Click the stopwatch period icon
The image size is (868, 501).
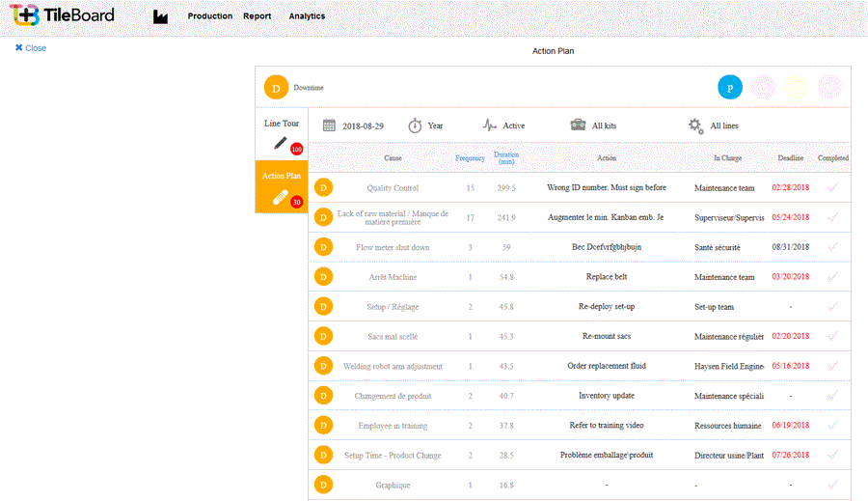click(415, 125)
